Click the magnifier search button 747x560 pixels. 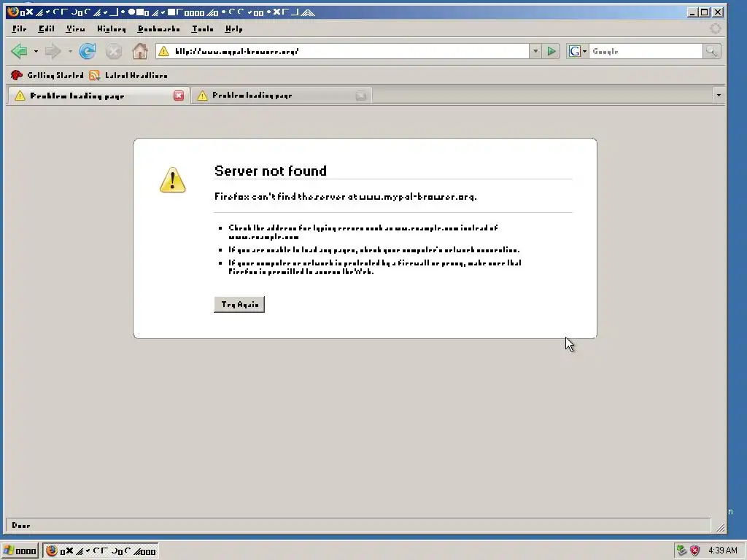712,51
